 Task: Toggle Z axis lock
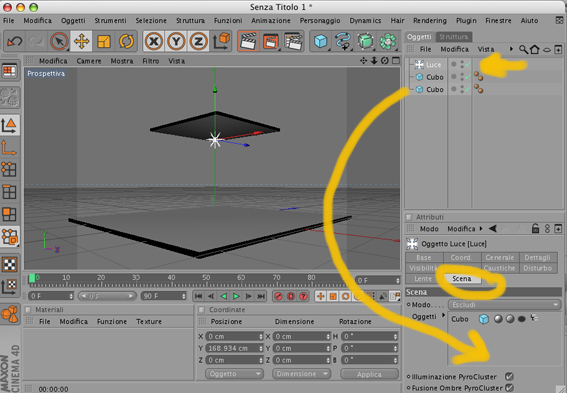tap(199, 41)
